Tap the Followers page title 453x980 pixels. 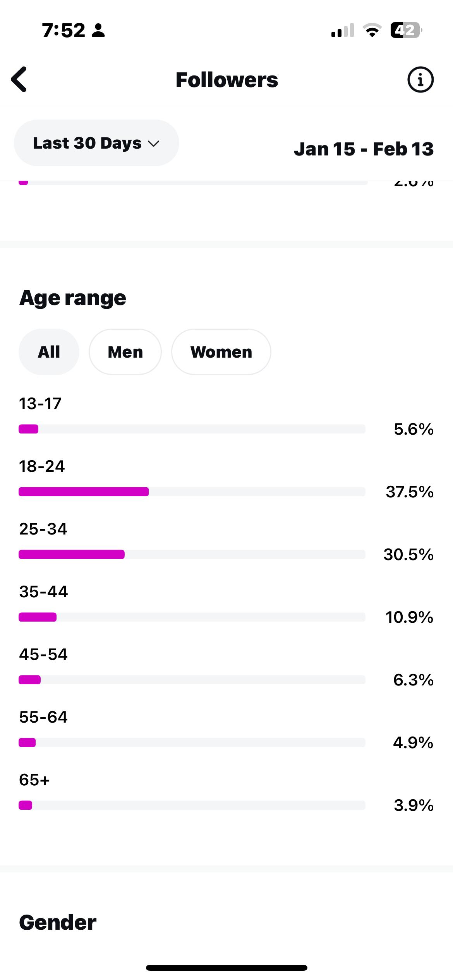[x=227, y=80]
